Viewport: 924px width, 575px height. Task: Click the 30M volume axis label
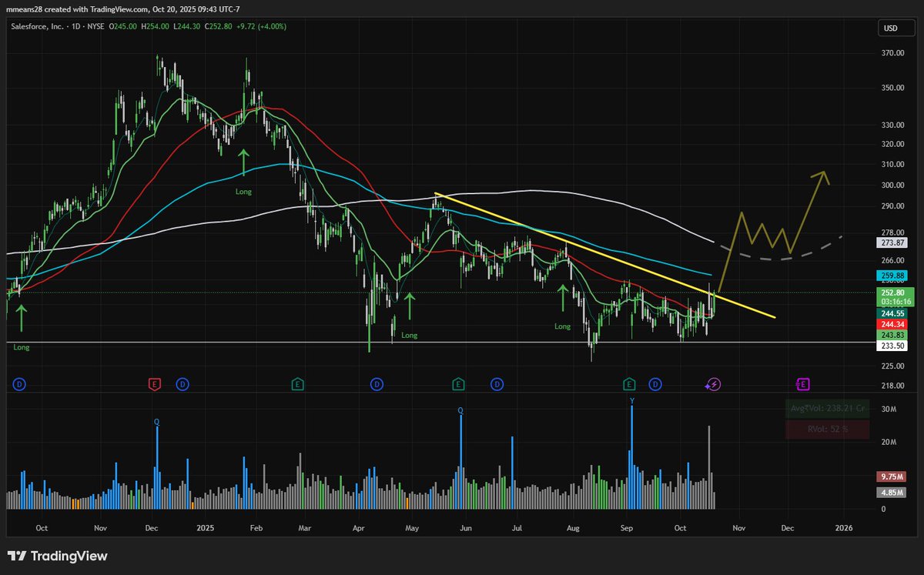(889, 410)
